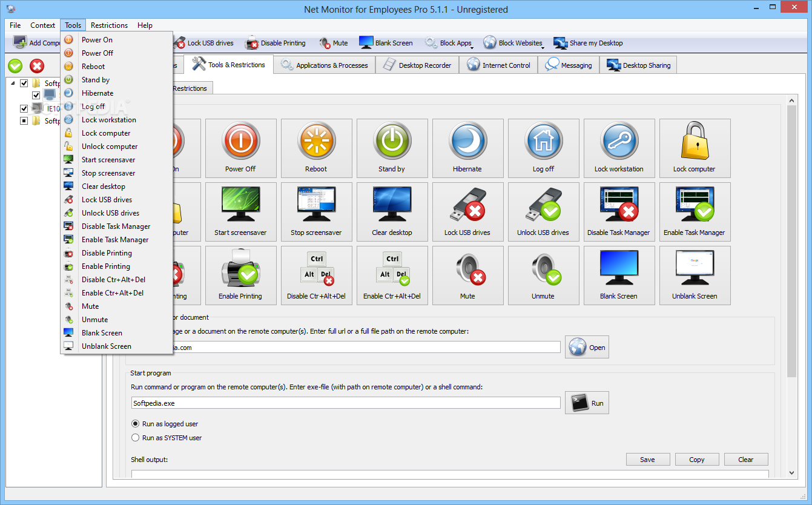The width and height of the screenshot is (812, 505).
Task: Collapse the first Softpedia tree group
Action: 13,83
